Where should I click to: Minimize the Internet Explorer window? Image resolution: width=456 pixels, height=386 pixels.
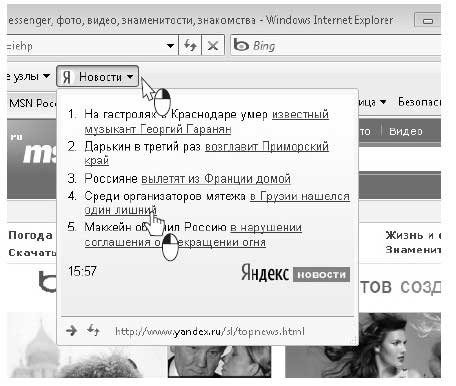(427, 21)
